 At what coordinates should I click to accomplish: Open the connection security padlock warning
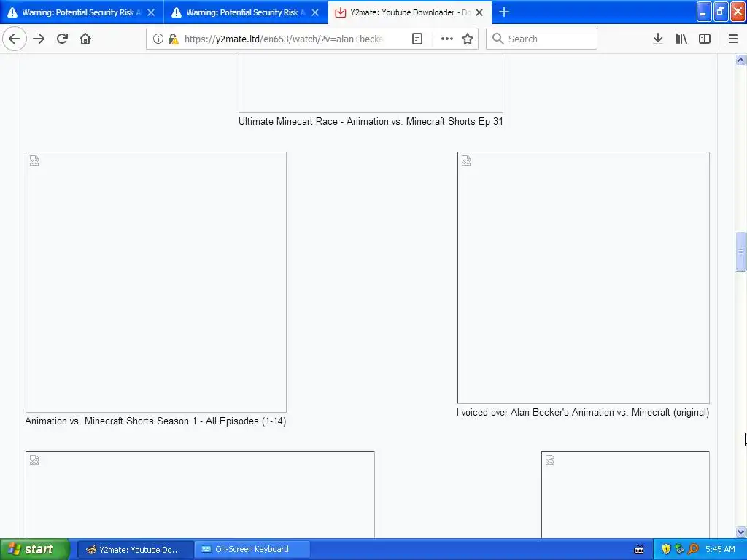(x=173, y=39)
